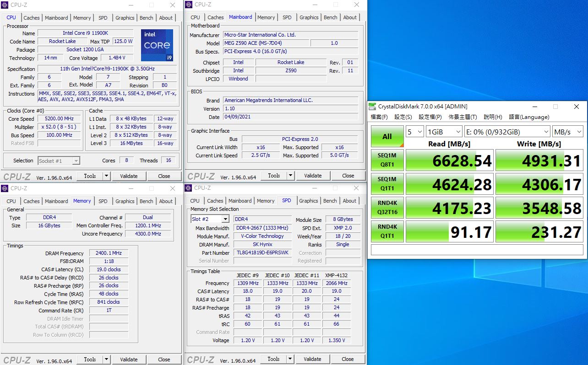
Task: Select Graphics tab in the CPU-Z Mainboard window
Action: click(309, 17)
